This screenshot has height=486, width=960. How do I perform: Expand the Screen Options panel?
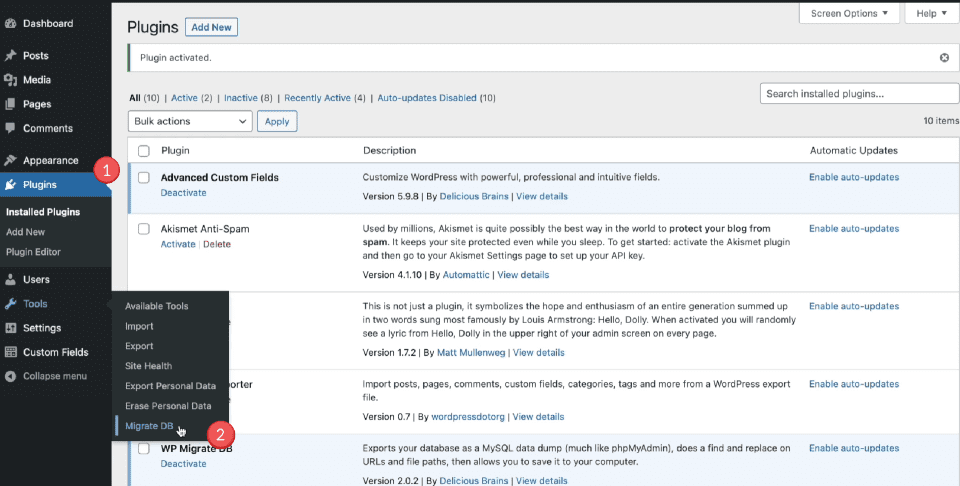pyautogui.click(x=849, y=13)
